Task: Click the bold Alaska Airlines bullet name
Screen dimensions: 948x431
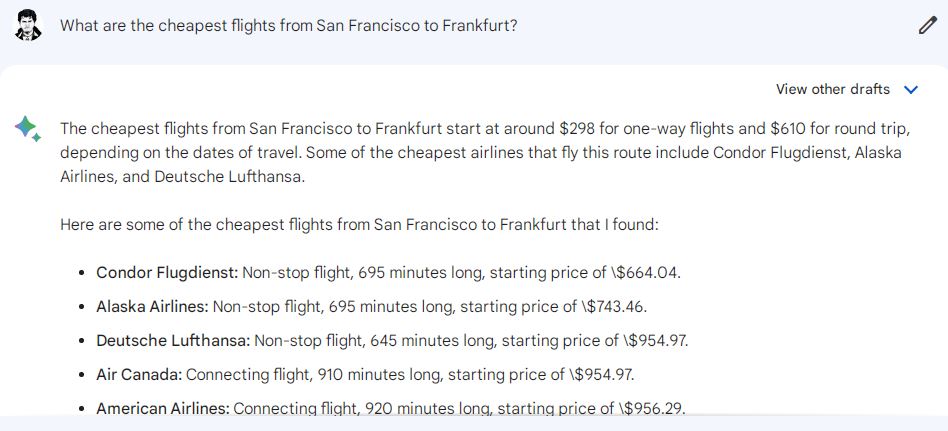Action: [152, 307]
